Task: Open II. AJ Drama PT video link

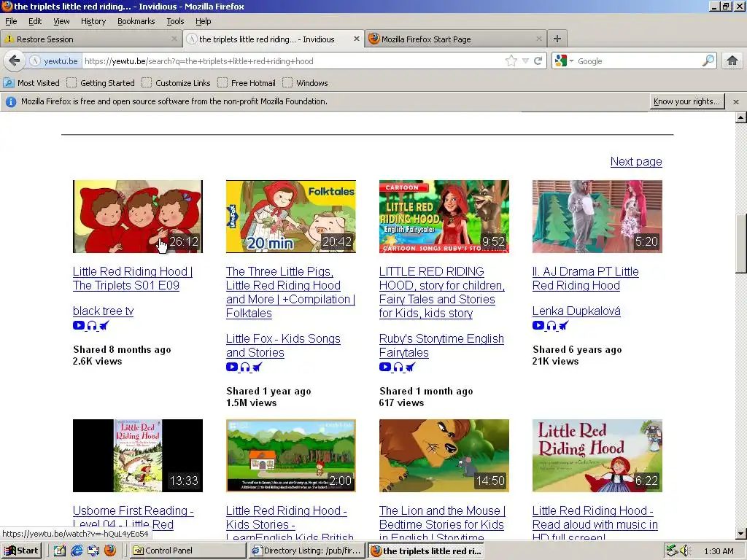Action: [x=586, y=278]
